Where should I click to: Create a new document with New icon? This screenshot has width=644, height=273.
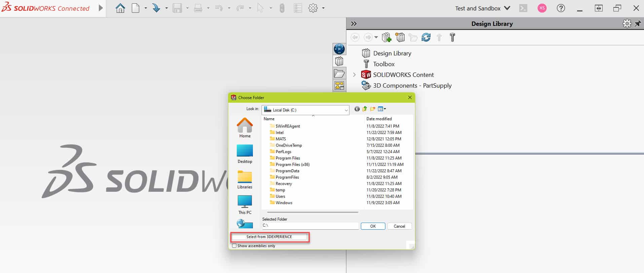click(136, 8)
